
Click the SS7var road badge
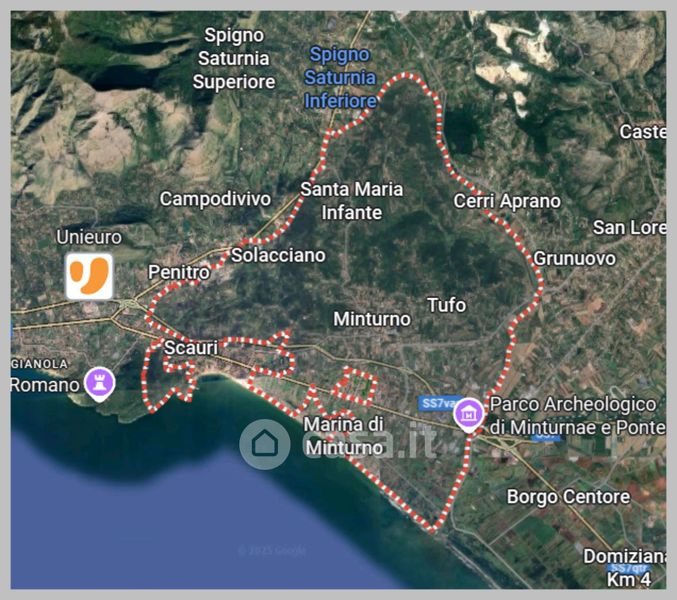tap(438, 404)
